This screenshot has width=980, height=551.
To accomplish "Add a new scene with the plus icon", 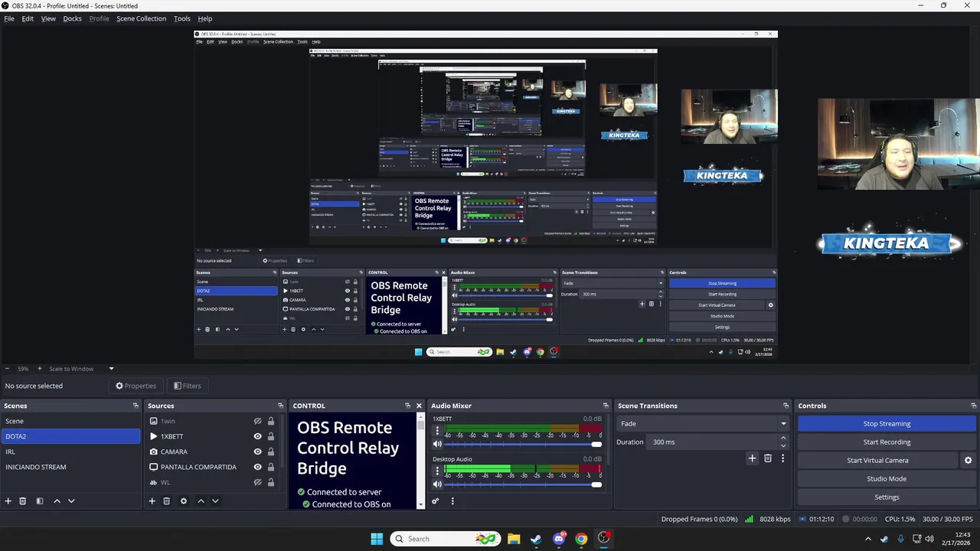I will coord(8,501).
